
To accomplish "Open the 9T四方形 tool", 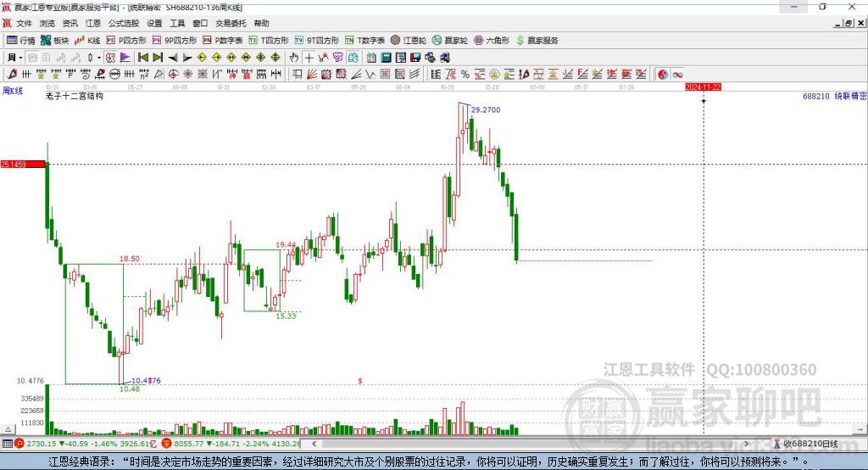I will 317,41.
